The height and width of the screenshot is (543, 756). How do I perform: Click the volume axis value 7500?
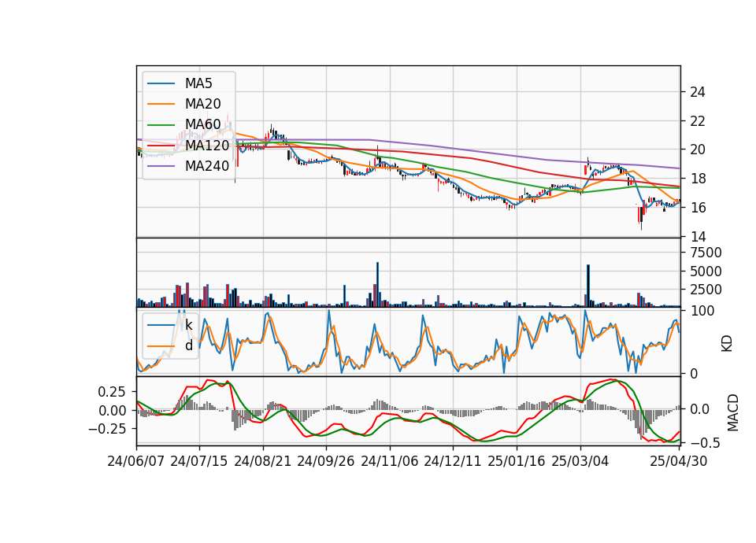(x=706, y=253)
